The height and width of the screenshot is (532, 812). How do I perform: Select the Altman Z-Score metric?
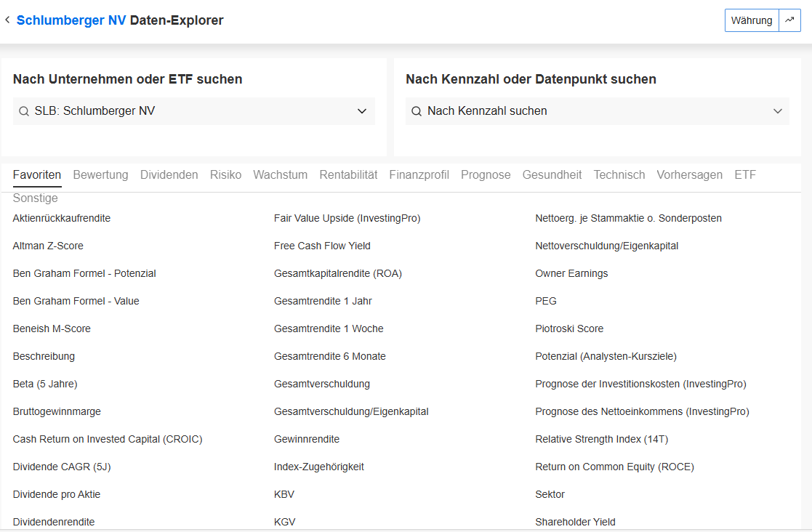(x=48, y=246)
